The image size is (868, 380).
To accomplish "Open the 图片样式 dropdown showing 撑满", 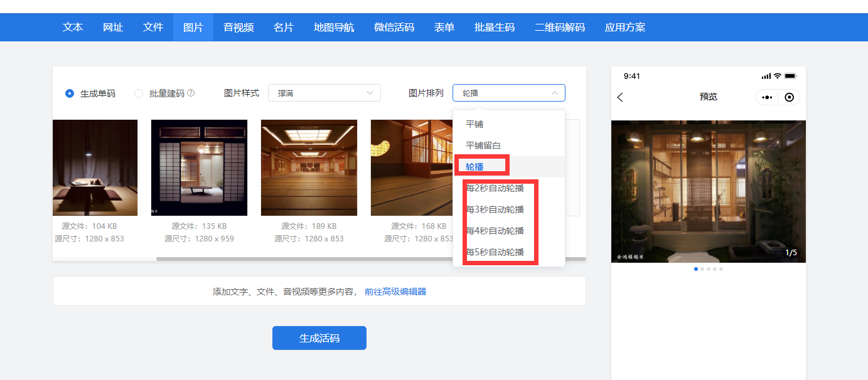I will coord(324,93).
